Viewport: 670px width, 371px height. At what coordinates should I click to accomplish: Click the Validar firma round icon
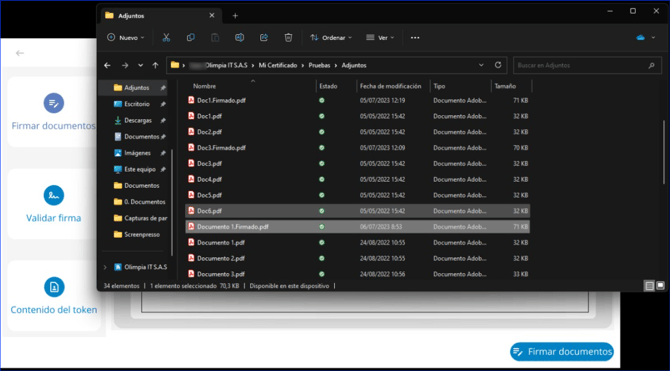pos(54,195)
